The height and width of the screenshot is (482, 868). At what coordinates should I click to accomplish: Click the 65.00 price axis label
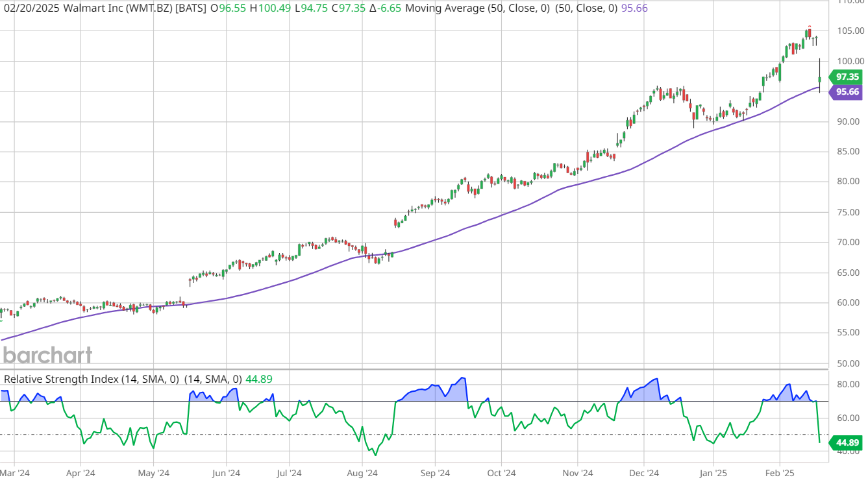point(850,272)
